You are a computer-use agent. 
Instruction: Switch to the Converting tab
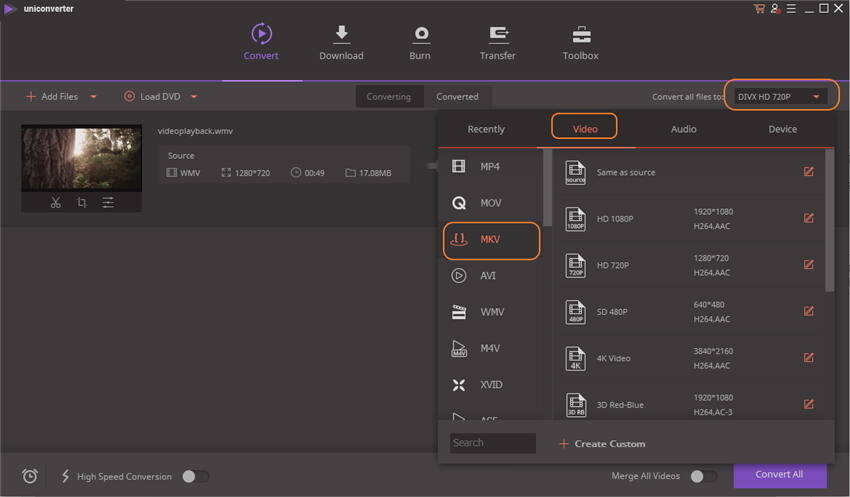[389, 96]
